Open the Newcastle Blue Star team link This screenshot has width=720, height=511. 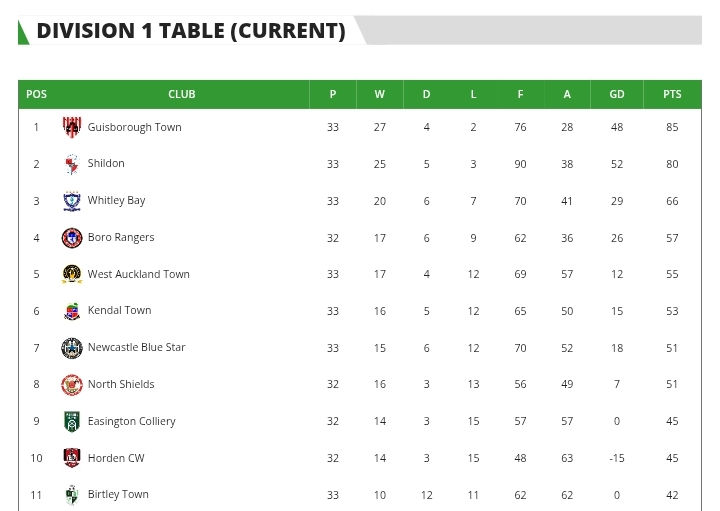[x=136, y=348]
